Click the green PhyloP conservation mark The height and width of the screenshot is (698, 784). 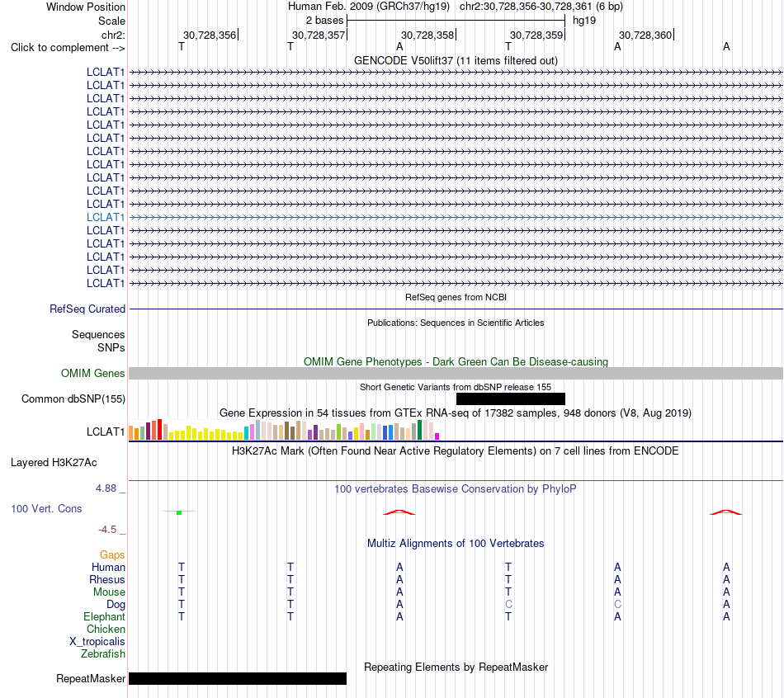(179, 512)
